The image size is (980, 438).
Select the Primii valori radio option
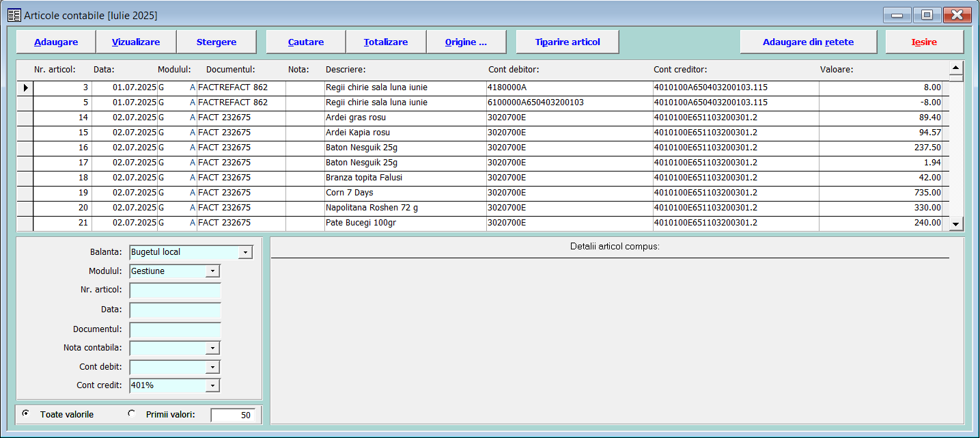(x=132, y=413)
